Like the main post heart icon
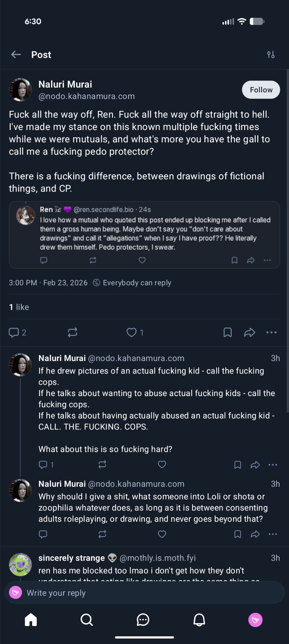 pyautogui.click(x=131, y=332)
